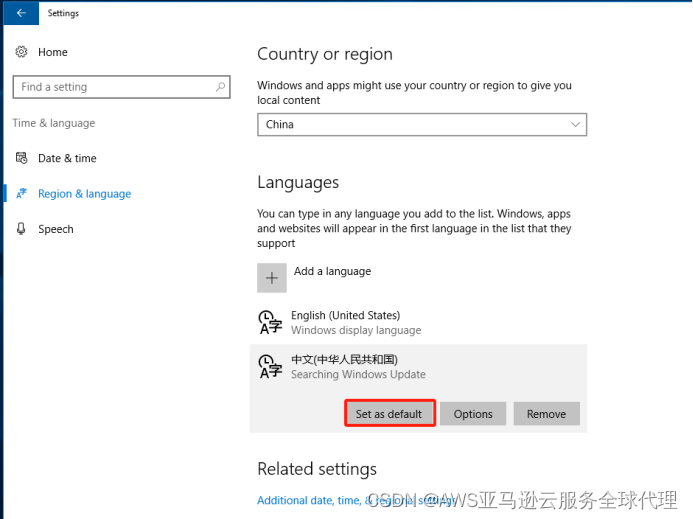
Task: Click the 中文 language icon
Action: tap(270, 366)
